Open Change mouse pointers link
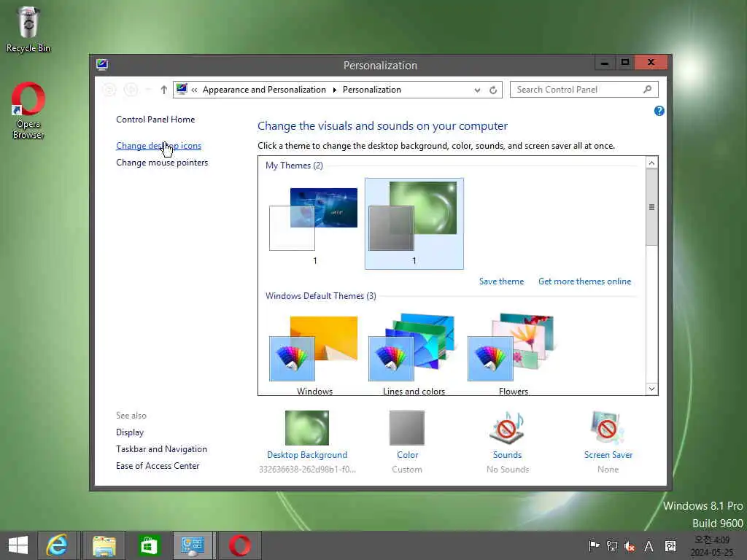This screenshot has height=560, width=747. click(162, 163)
